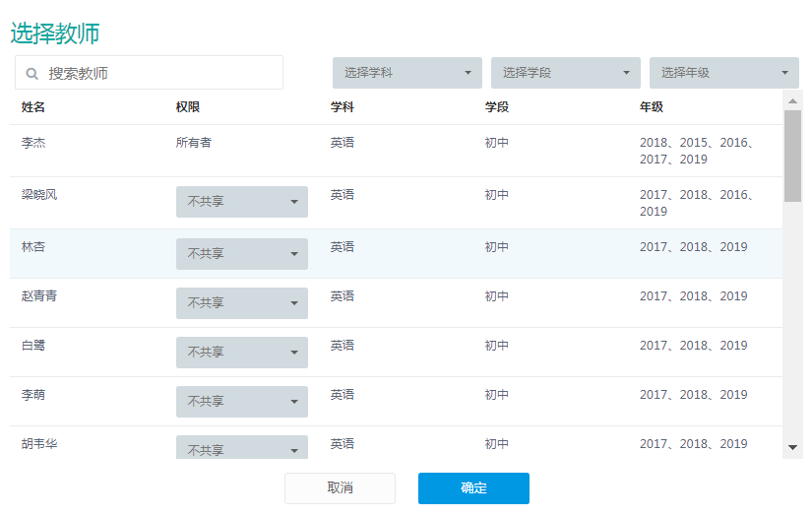Viewport: 812px width, 517px height.
Task: Open the 选择年级 grade dropdown
Action: (724, 73)
